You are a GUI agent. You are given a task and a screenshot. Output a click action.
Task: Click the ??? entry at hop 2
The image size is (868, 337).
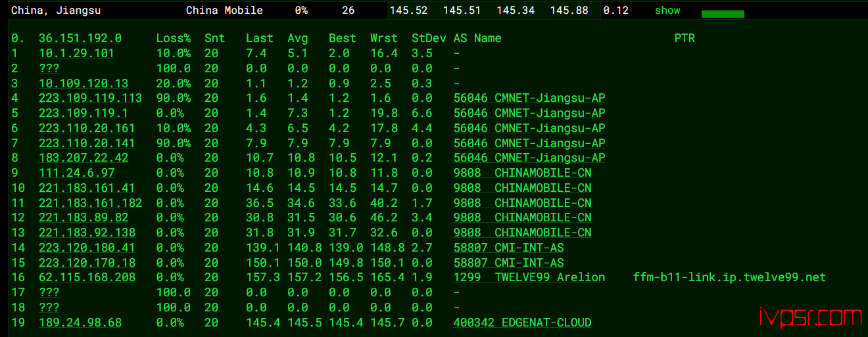point(49,68)
